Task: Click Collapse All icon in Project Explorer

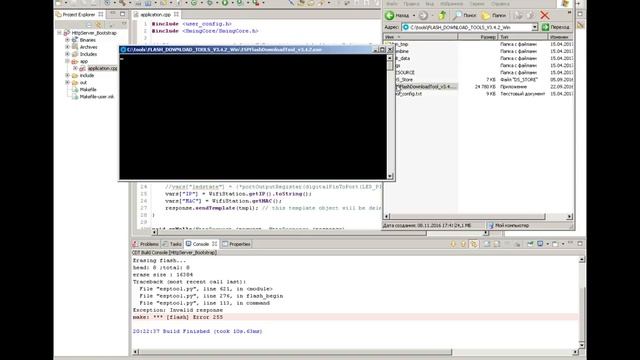Action: (x=89, y=24)
